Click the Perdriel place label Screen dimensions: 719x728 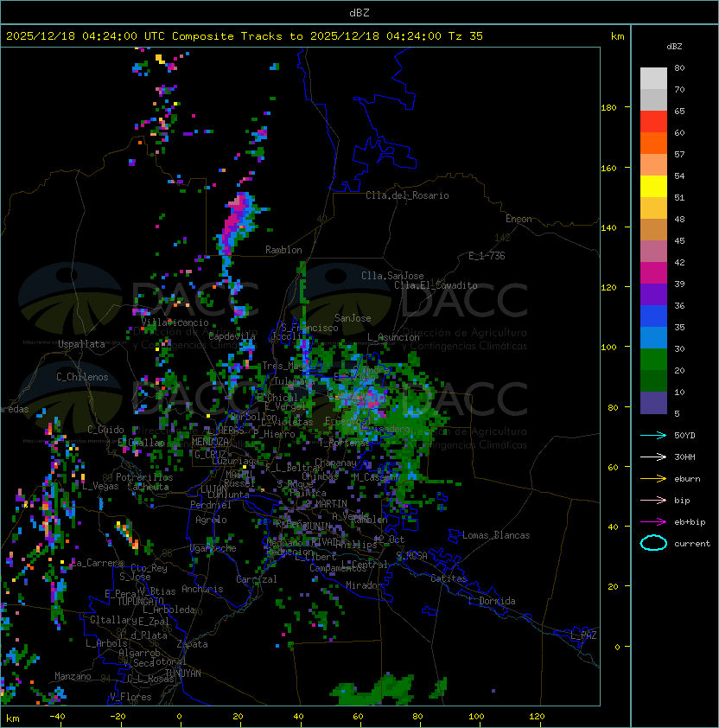pyautogui.click(x=211, y=504)
